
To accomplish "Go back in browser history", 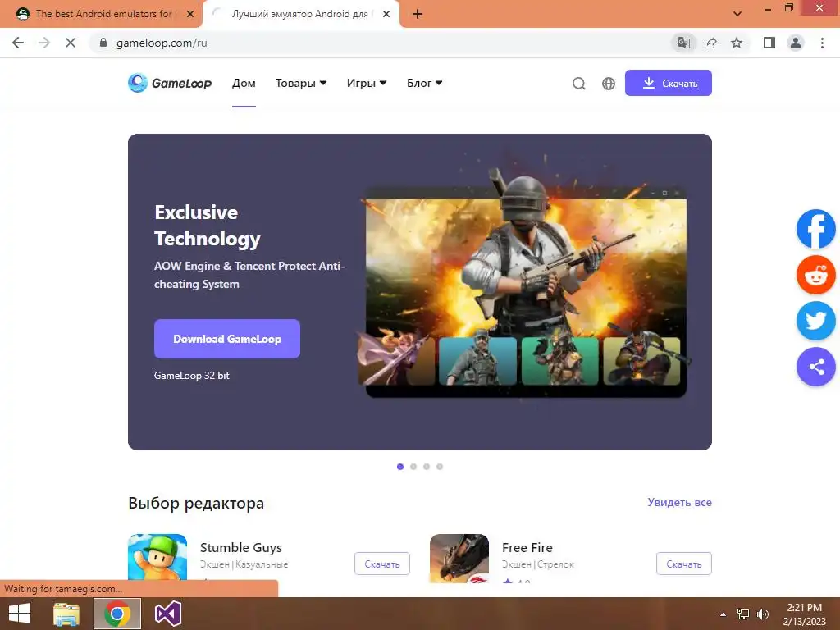I will [18, 43].
